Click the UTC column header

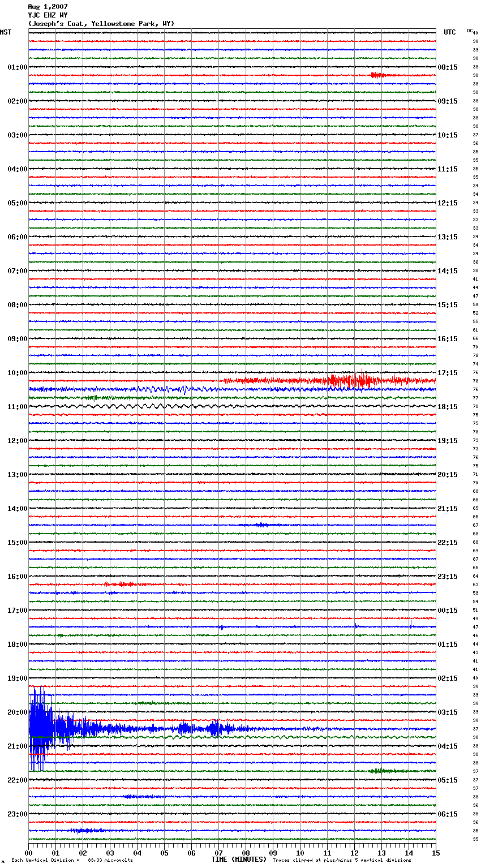click(450, 32)
